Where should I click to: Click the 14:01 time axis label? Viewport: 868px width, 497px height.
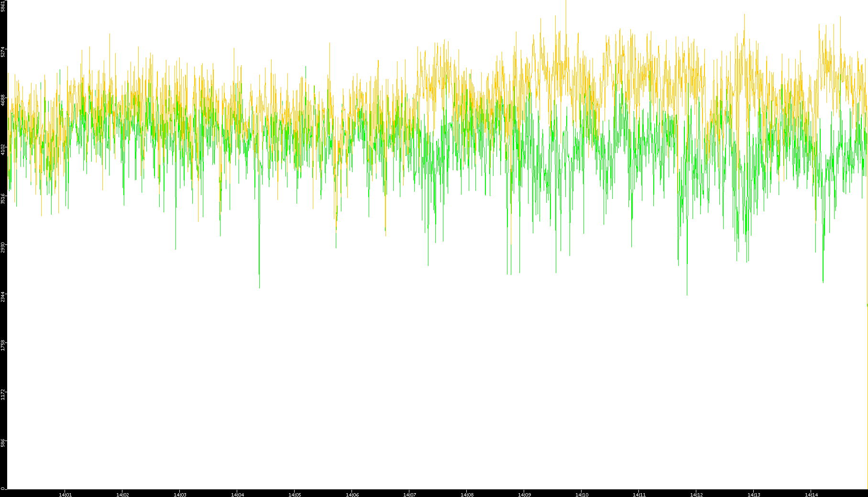(65, 494)
